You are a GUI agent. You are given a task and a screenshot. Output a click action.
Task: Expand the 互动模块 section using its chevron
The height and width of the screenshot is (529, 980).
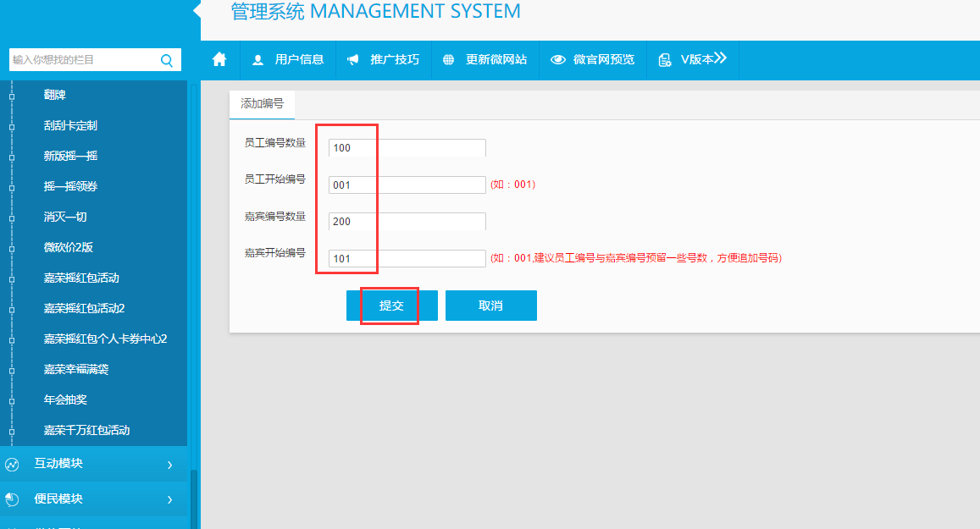169,465
